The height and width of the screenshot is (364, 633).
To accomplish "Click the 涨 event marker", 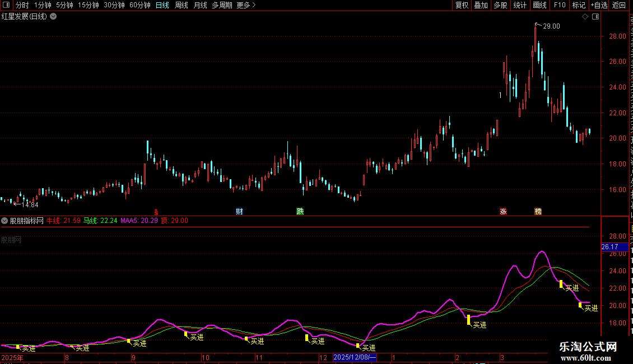I will [503, 212].
